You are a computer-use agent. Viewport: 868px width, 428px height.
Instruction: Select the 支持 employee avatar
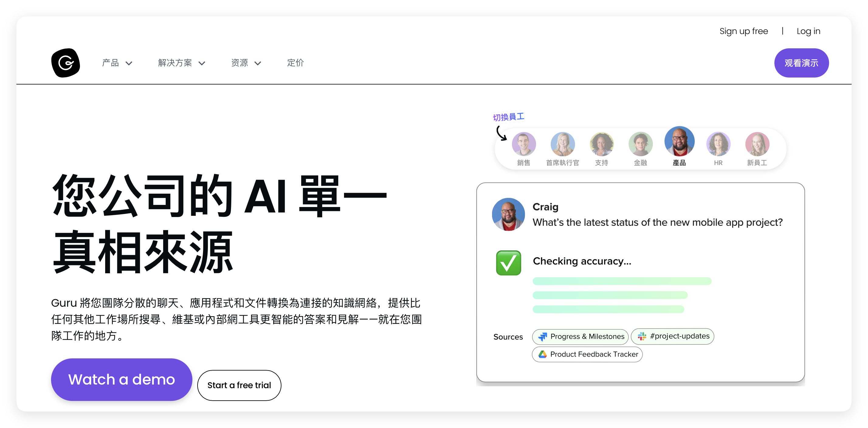click(601, 144)
